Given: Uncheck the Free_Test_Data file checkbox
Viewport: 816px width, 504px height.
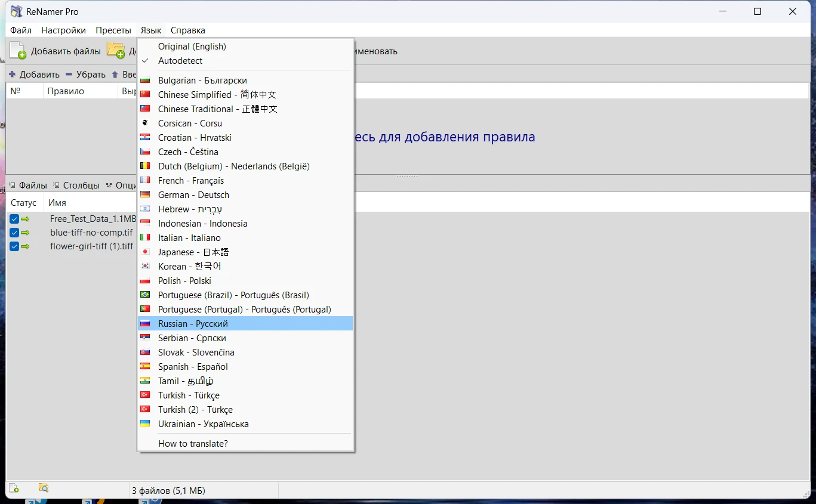Looking at the screenshot, I should (x=14, y=219).
